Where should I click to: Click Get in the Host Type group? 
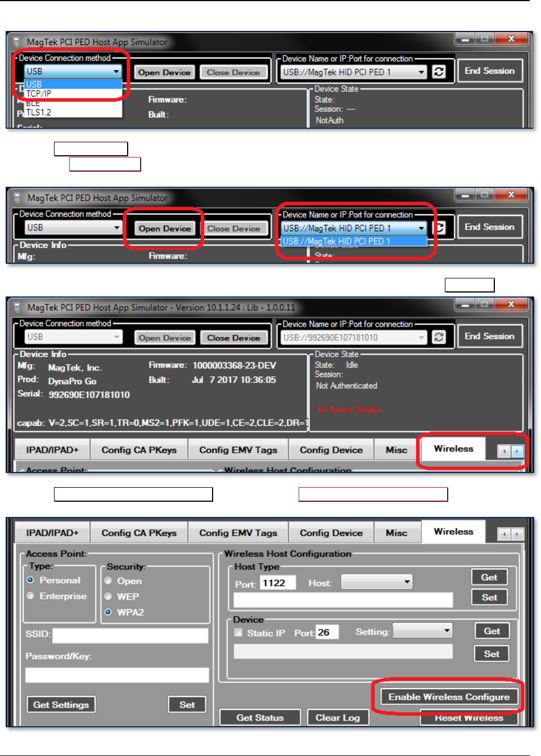point(489,577)
